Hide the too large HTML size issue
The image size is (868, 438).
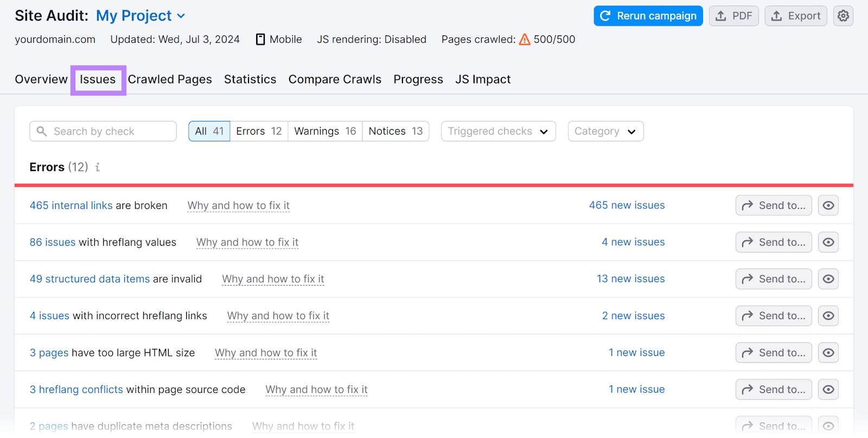[x=828, y=353]
